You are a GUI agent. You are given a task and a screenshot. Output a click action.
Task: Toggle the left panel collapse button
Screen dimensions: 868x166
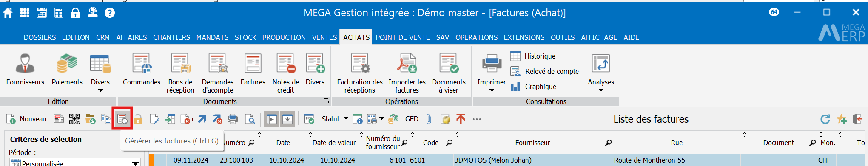point(271,119)
